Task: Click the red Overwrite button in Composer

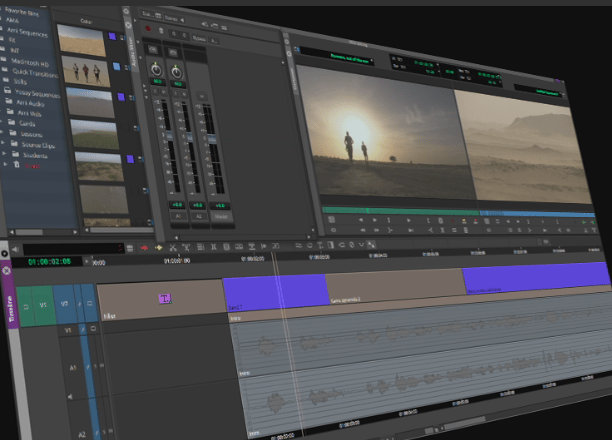Action: click(x=476, y=221)
